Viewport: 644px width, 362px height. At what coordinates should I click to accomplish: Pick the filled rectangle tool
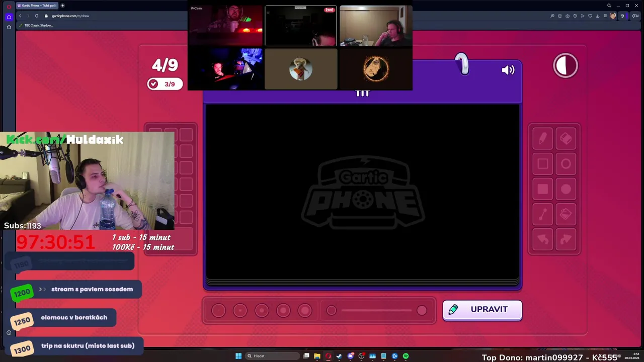pos(543,189)
